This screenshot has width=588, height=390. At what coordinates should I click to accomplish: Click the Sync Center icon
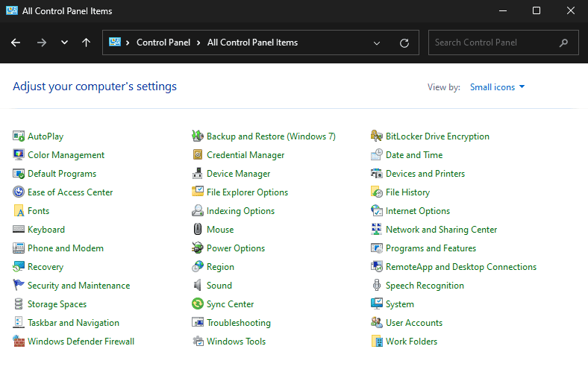(x=198, y=304)
